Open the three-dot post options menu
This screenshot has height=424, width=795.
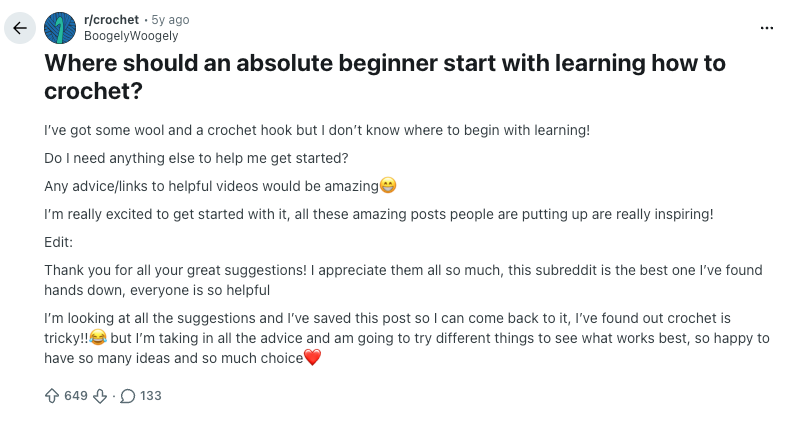(767, 28)
